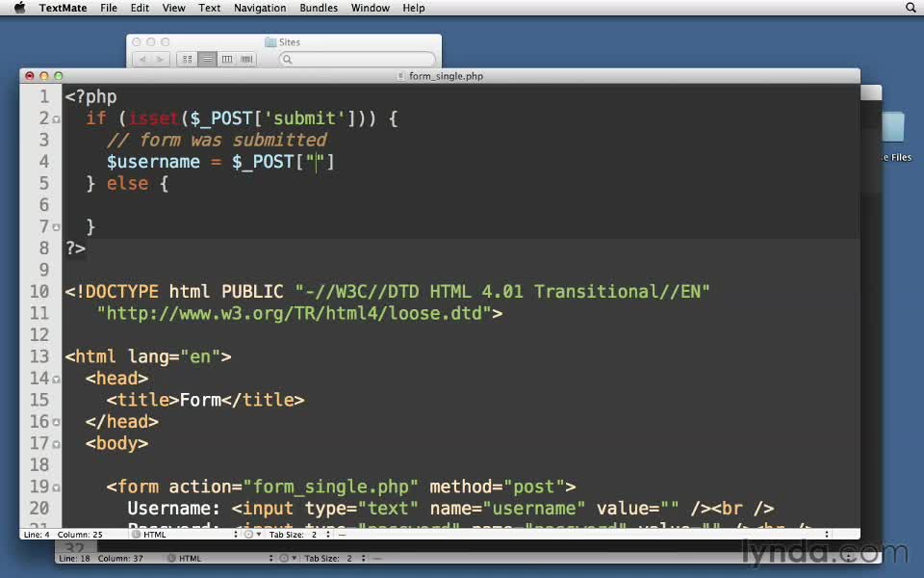Zoom the form_single.php window with green button

[x=59, y=76]
